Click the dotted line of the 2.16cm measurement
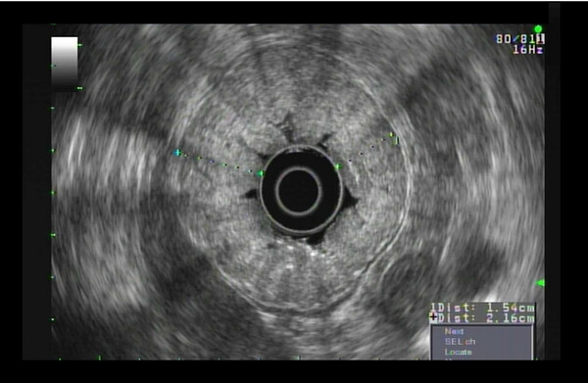 (219, 163)
